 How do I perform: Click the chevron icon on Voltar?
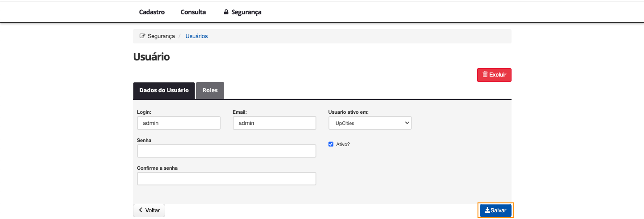click(x=141, y=210)
